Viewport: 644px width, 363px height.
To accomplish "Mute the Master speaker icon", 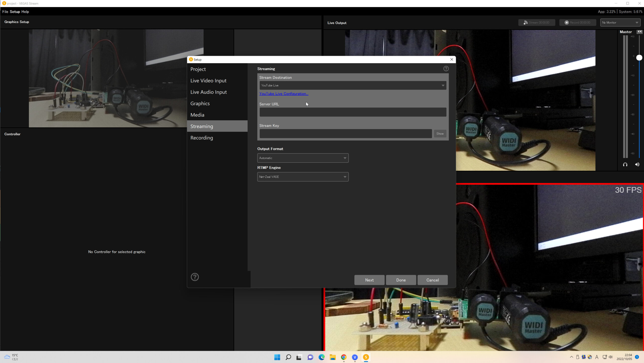I will tap(637, 165).
